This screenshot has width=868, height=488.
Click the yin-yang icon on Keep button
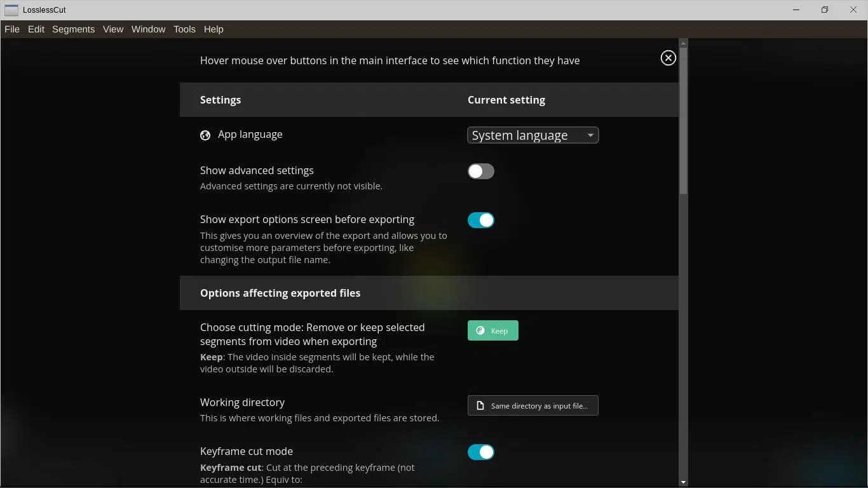(480, 331)
